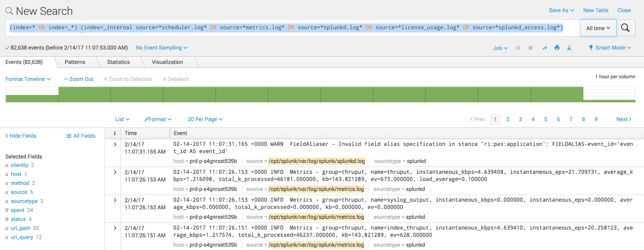The width and height of the screenshot is (644, 250).
Task: Open the Job dropdown menu
Action: point(500,48)
